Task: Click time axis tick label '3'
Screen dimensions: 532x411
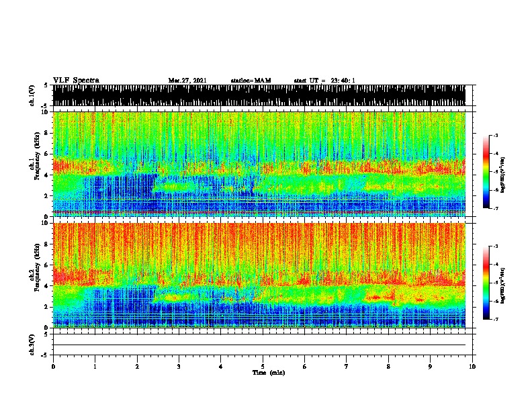Action: coord(179,367)
